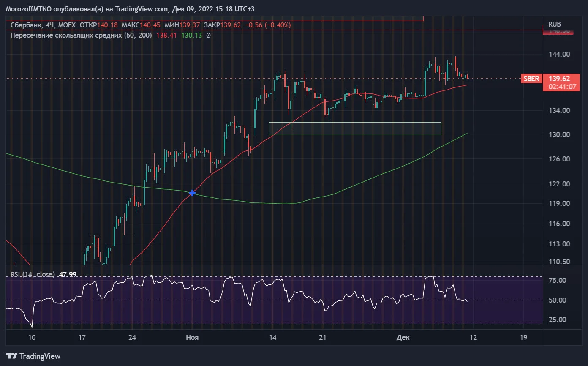Click the RUB currency label
Image resolution: width=588 pixels, height=366 pixels.
click(x=554, y=25)
